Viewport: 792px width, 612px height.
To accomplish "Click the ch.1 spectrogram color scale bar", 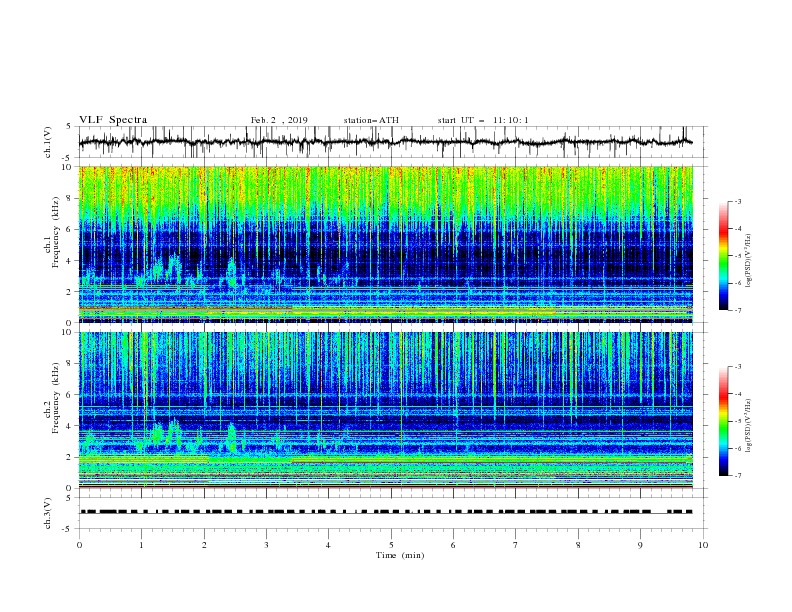I will click(x=723, y=256).
